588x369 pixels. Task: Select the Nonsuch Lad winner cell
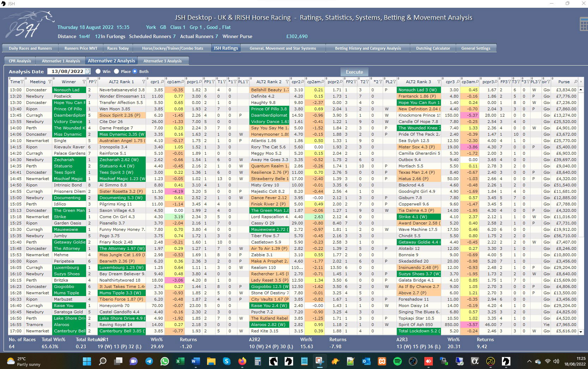[x=69, y=90]
